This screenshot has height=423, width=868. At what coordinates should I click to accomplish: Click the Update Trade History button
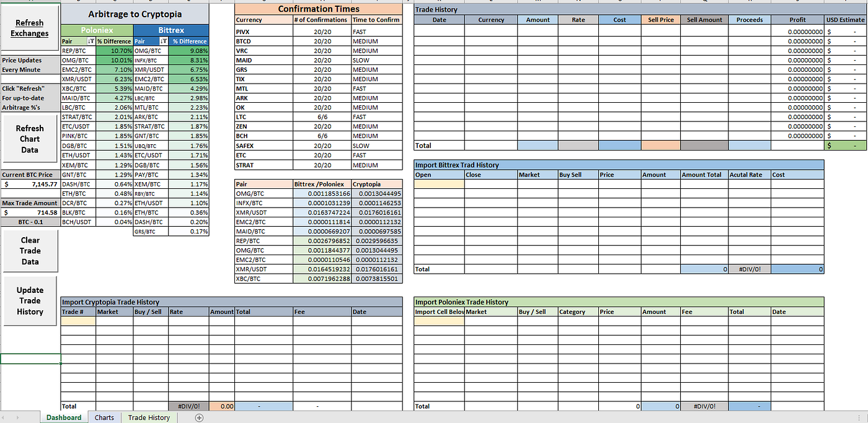click(x=30, y=300)
